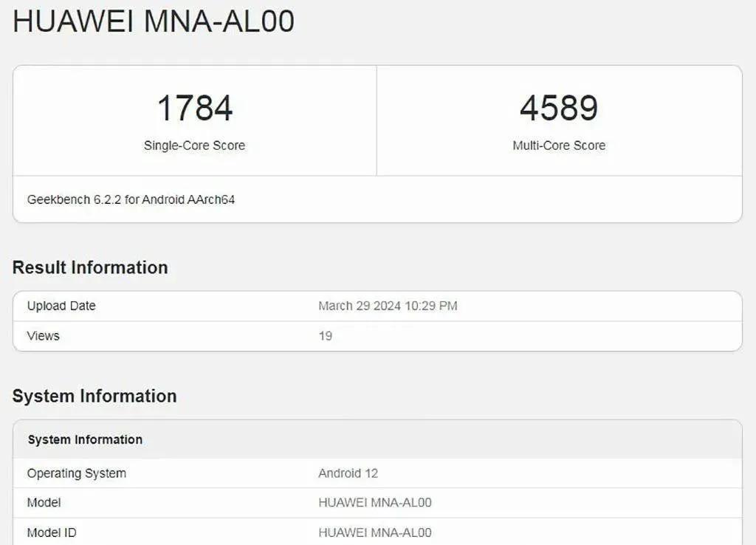
Task: Click the Android 12 value
Action: click(x=348, y=473)
